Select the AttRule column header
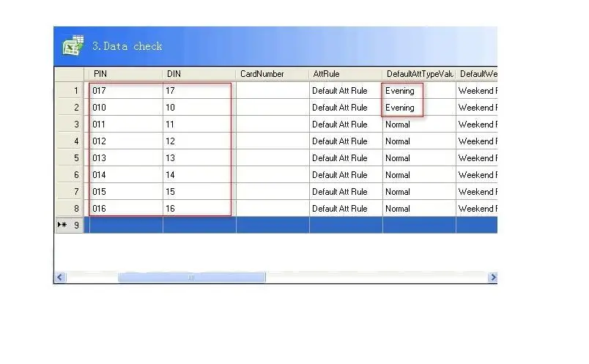589x364 pixels. pyautogui.click(x=345, y=74)
